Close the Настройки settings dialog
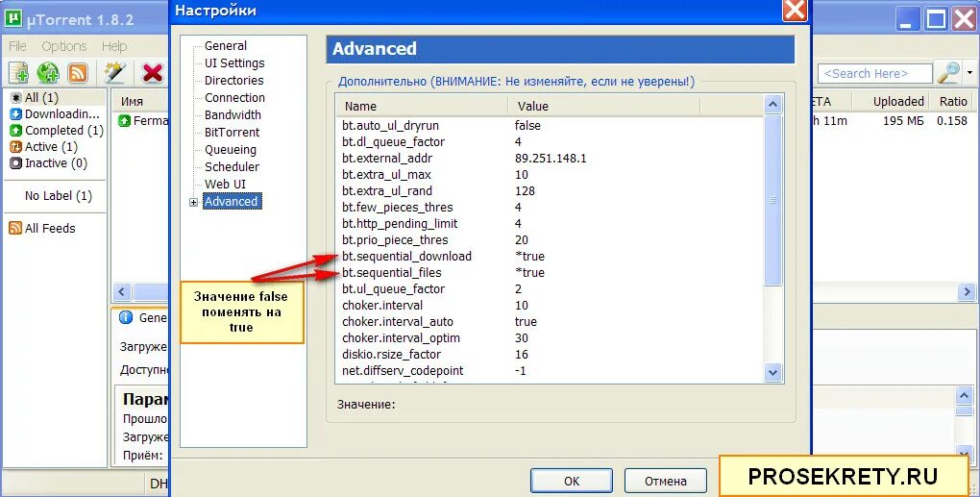 click(795, 11)
